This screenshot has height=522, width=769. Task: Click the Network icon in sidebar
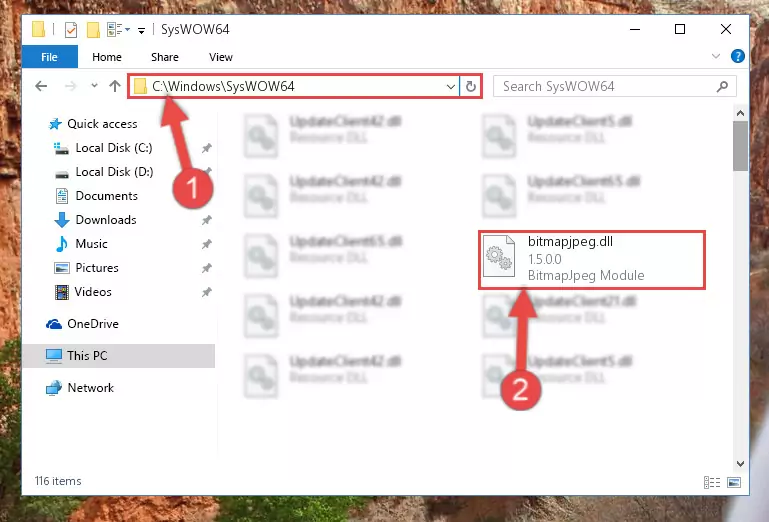54,388
